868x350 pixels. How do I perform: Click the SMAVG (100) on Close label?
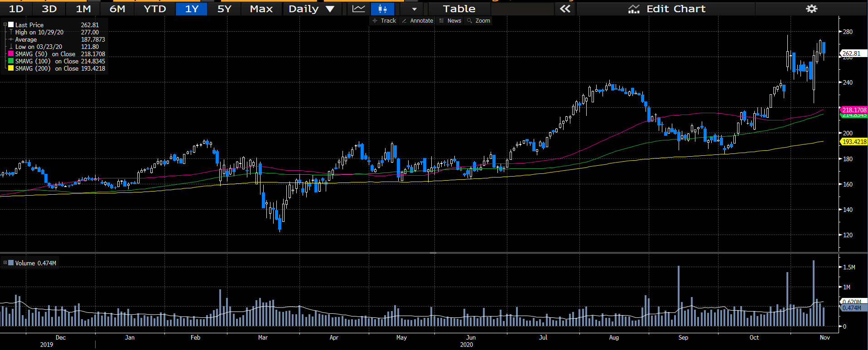point(47,61)
